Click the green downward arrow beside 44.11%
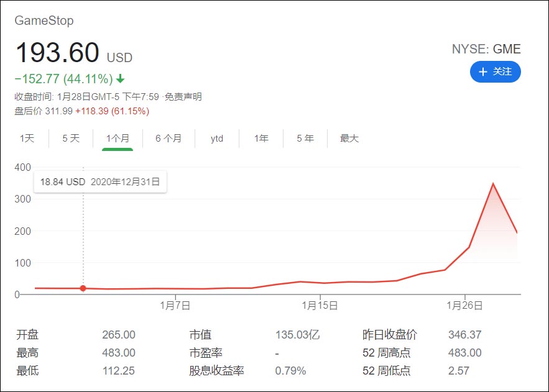The width and height of the screenshot is (549, 392). [120, 80]
